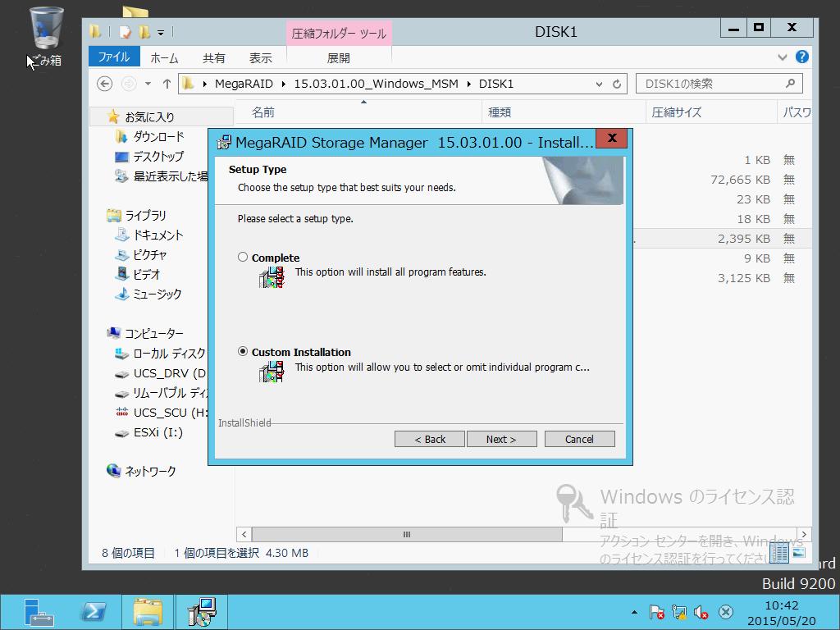Open the 展開 ribbon tab
Image resolution: width=840 pixels, height=630 pixels.
pos(339,58)
